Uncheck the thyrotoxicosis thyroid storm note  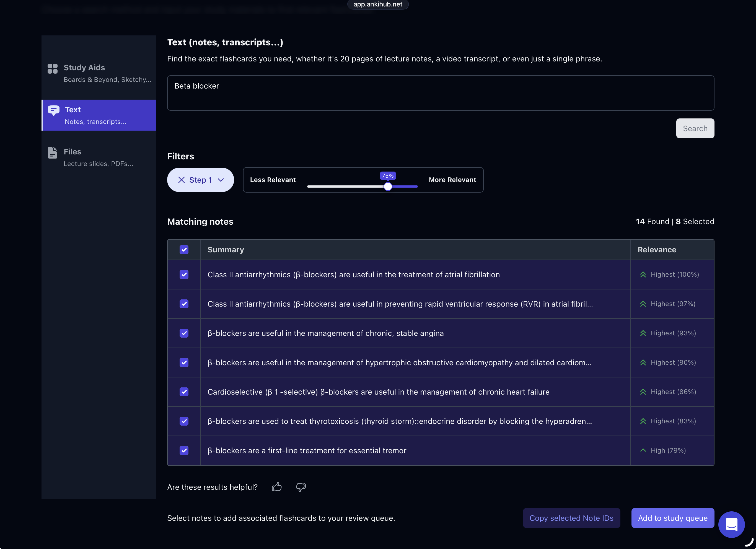[x=184, y=421]
